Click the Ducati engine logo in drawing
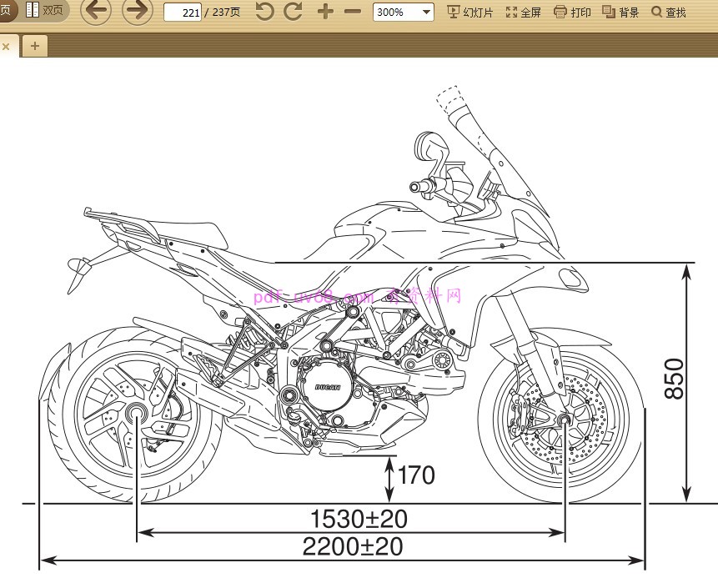This screenshot has width=718, height=588. pos(326,389)
